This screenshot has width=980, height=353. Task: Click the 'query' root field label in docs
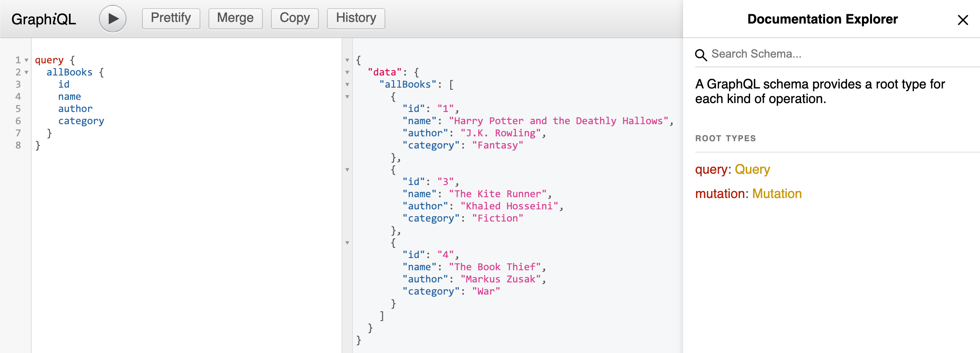[x=711, y=169]
